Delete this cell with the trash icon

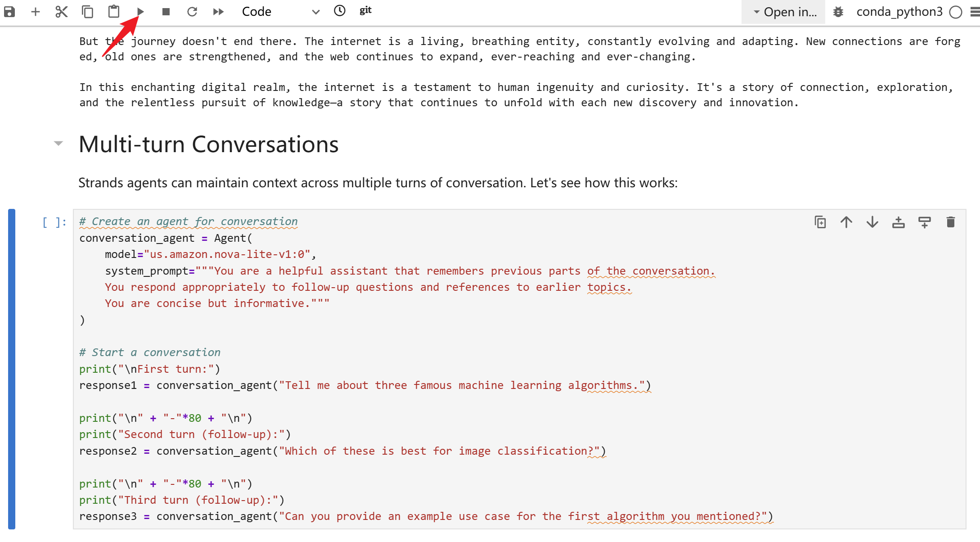(x=951, y=222)
